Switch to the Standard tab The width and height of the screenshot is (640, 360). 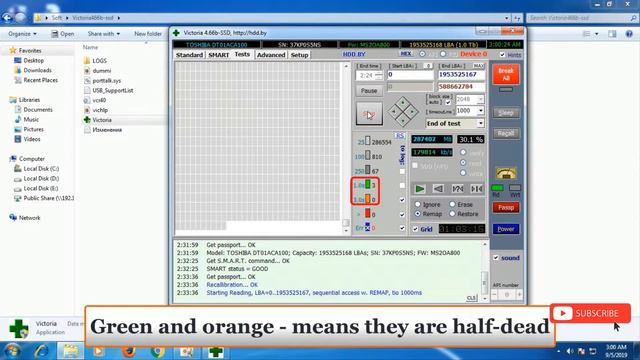click(189, 55)
